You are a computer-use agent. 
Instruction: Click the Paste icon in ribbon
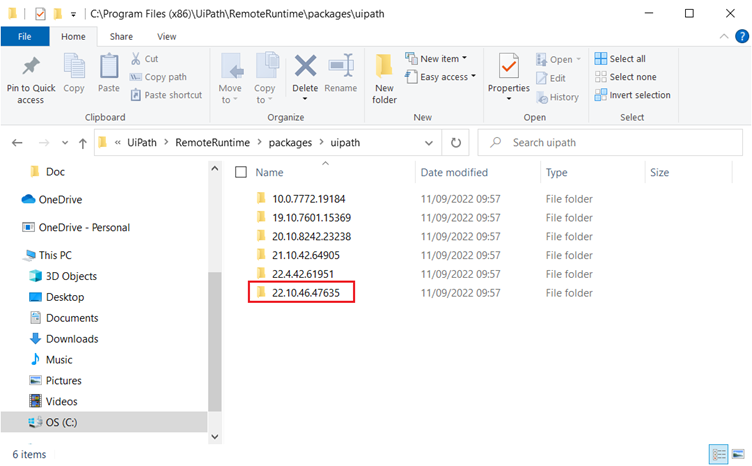click(x=109, y=68)
